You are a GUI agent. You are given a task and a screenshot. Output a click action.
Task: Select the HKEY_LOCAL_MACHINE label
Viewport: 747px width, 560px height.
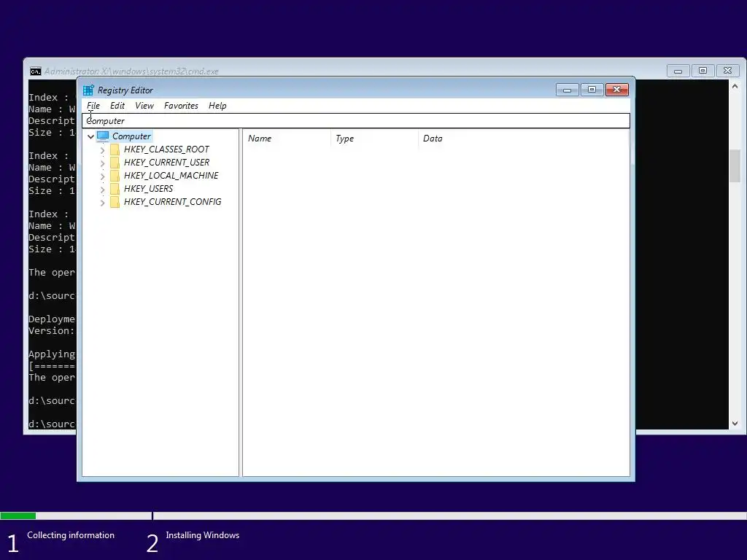tap(171, 176)
